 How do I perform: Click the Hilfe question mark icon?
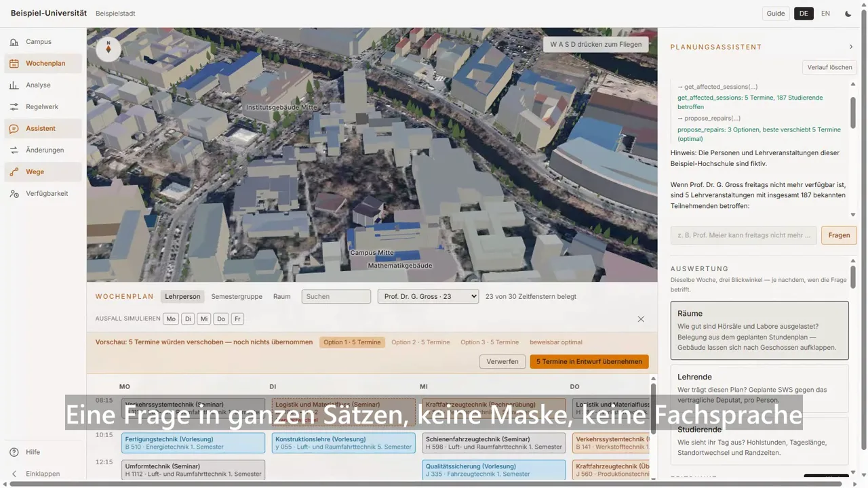(14, 452)
